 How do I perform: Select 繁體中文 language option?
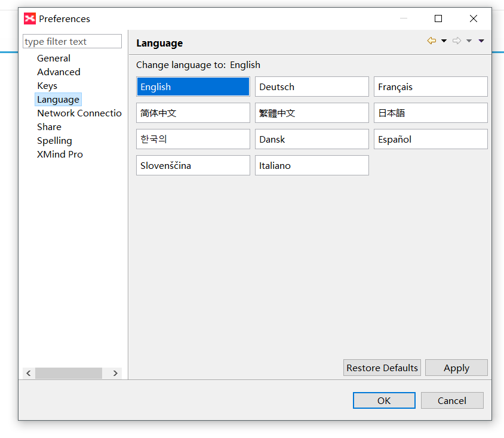coord(312,113)
